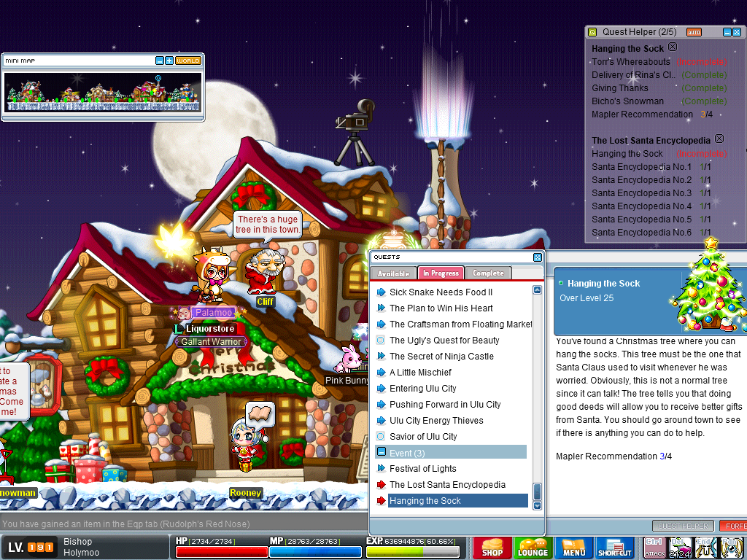Click the minimap zoom-out minus button
Screen dimensions: 747x560
point(160,61)
